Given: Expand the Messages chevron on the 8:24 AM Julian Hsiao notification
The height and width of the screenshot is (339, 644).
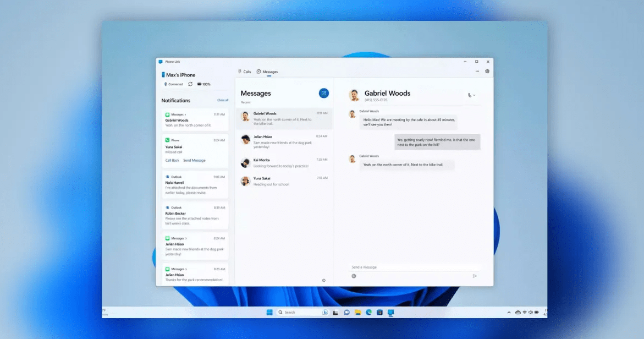Looking at the screenshot, I should click(x=186, y=238).
